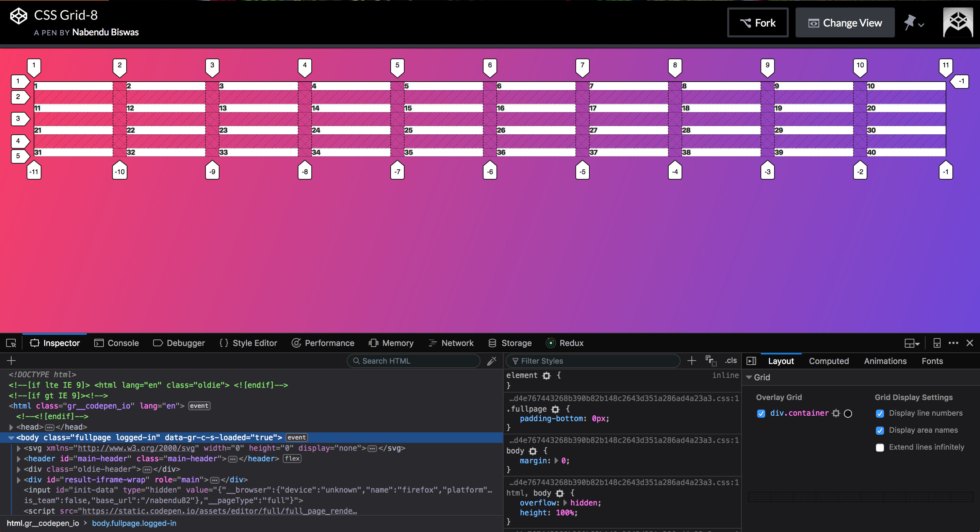The image size is (980, 532).
Task: Open the pin dropdown in header
Action: pyautogui.click(x=914, y=23)
